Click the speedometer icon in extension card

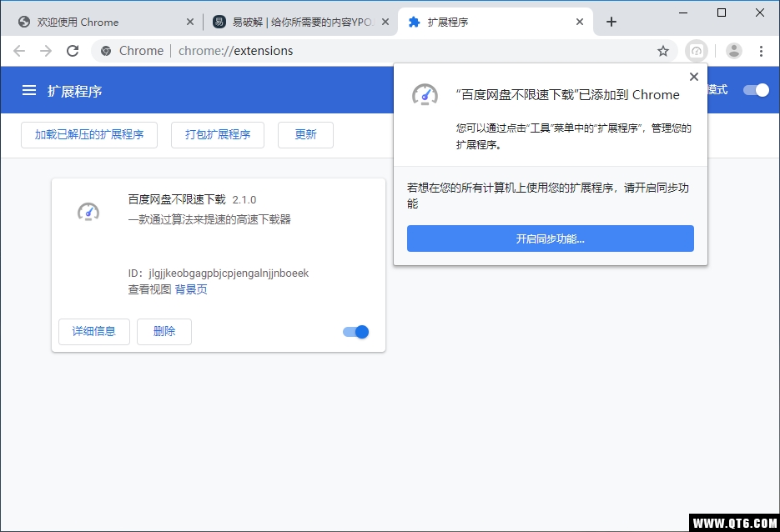pos(88,212)
